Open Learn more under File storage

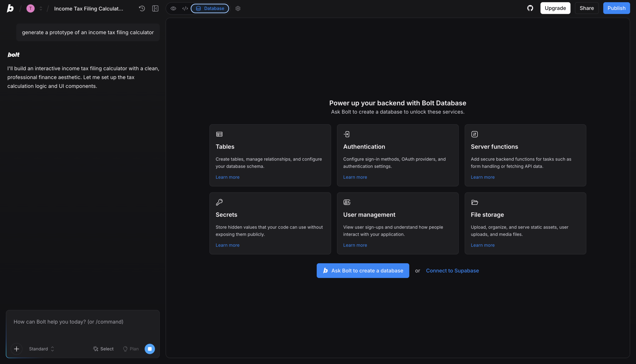tap(482, 245)
